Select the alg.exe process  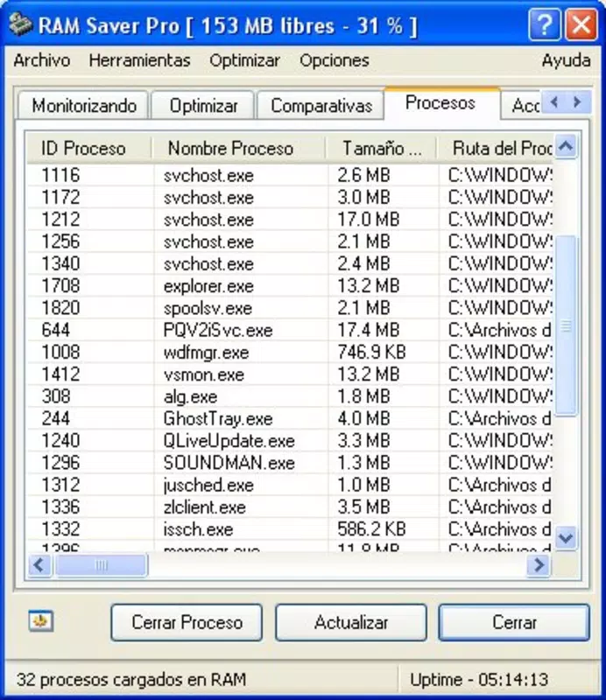[x=290, y=396]
